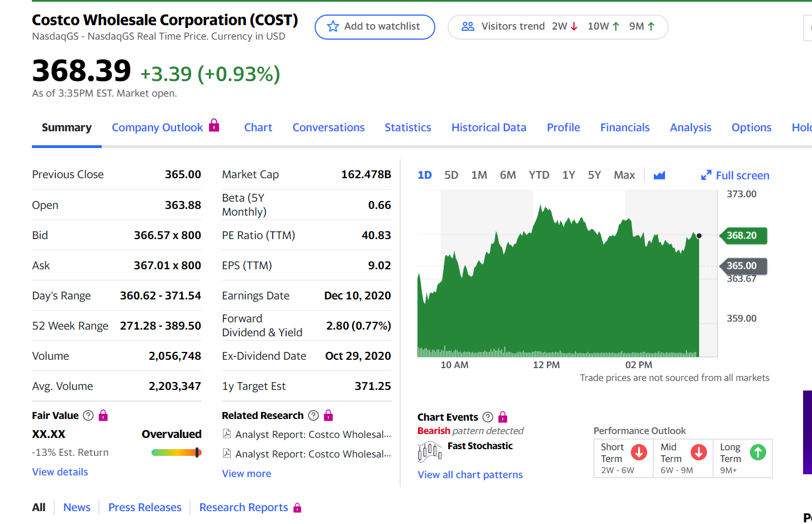
Task: Click the green 368.20 price label on chart
Action: [x=744, y=236]
